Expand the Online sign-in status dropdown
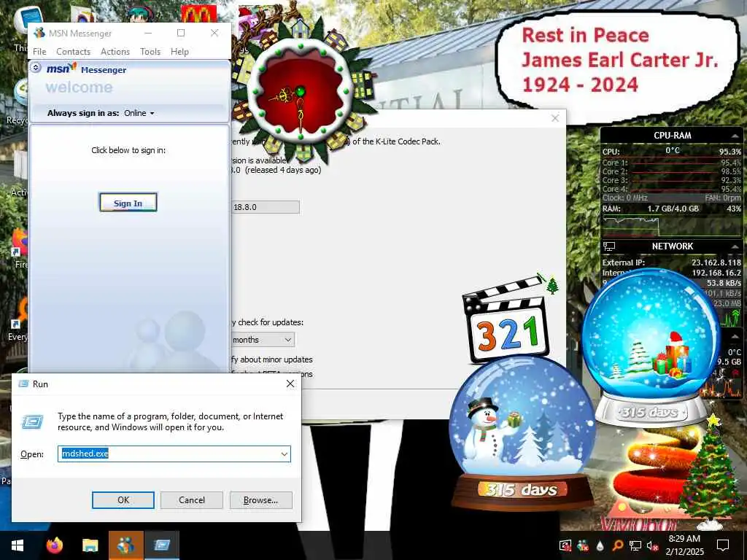This screenshot has width=747, height=560. click(139, 113)
